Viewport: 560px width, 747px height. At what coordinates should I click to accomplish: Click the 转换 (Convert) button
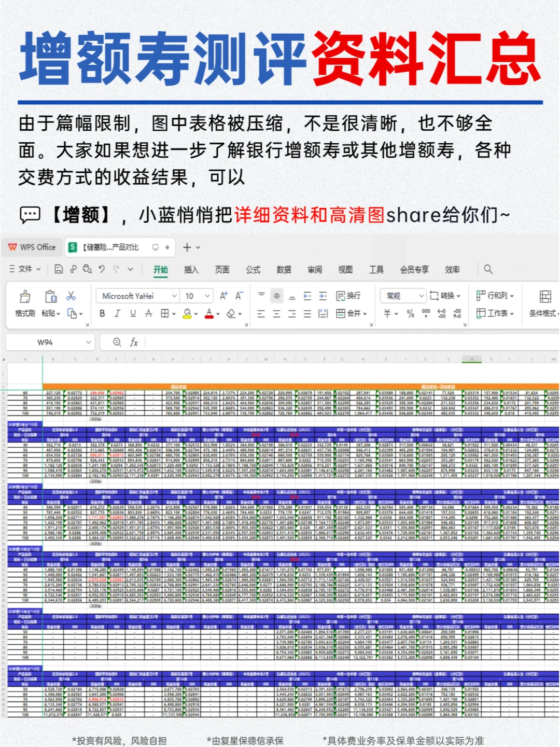point(445,296)
